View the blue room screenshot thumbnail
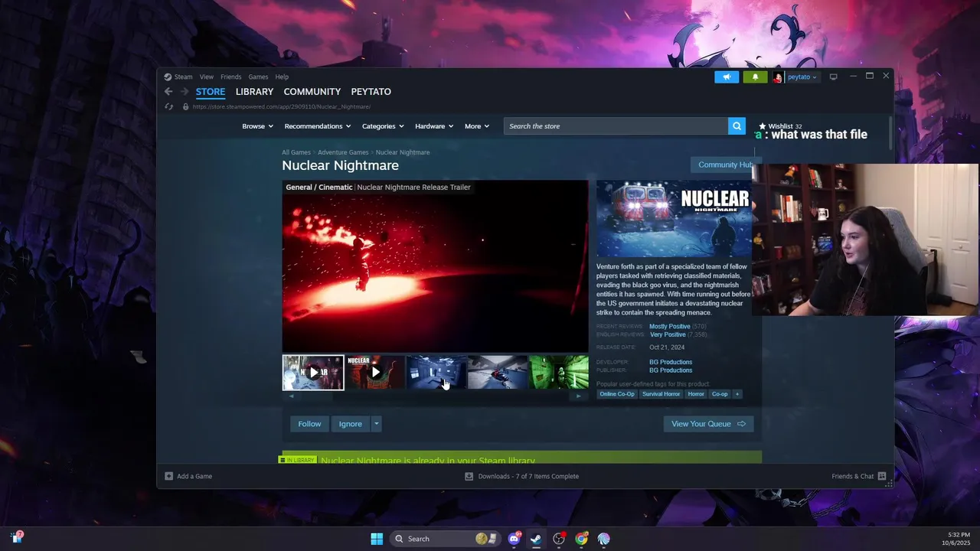980x551 pixels. click(x=436, y=373)
